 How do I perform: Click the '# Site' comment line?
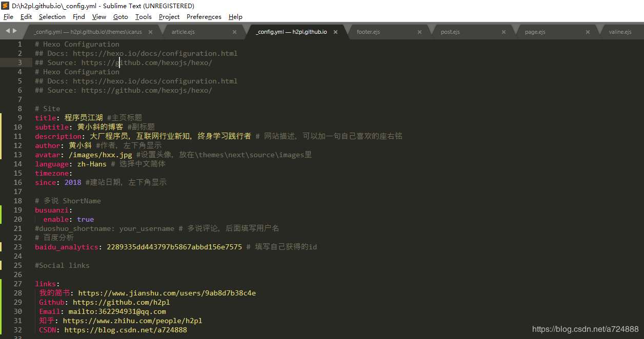[x=48, y=109]
